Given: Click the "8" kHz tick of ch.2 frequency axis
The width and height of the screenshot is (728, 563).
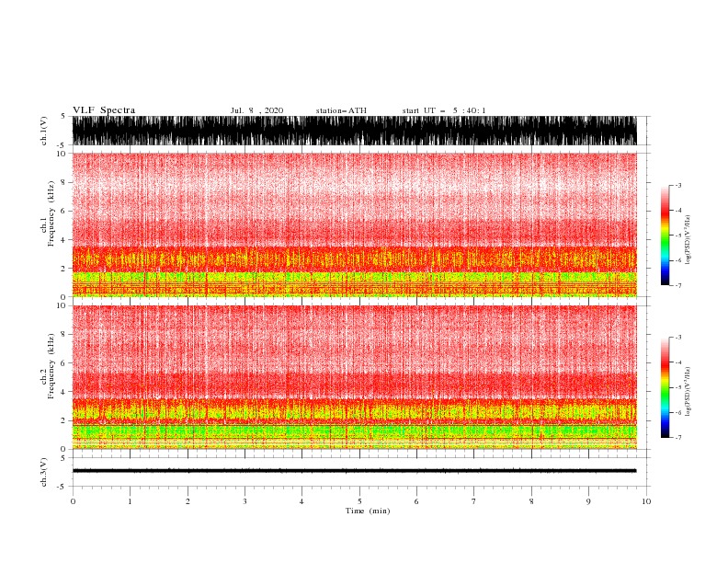Looking at the screenshot, I should [x=64, y=335].
